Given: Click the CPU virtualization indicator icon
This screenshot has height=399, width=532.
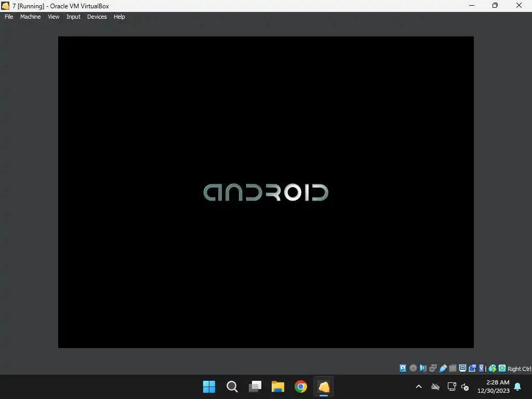Looking at the screenshot, I should (x=483, y=368).
